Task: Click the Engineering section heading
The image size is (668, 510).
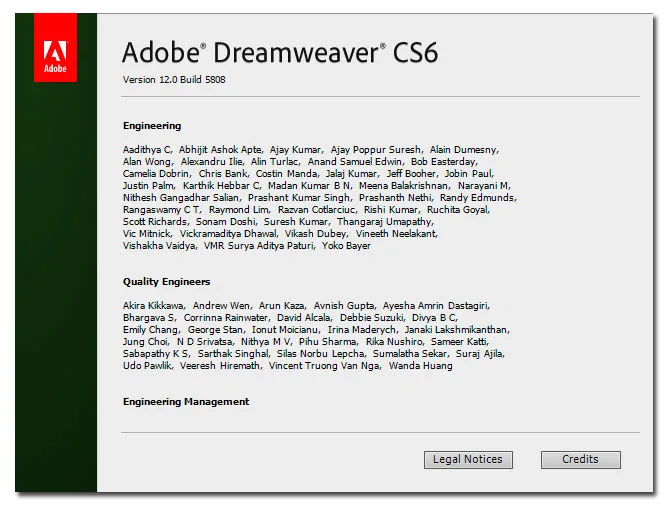Action: (x=152, y=126)
